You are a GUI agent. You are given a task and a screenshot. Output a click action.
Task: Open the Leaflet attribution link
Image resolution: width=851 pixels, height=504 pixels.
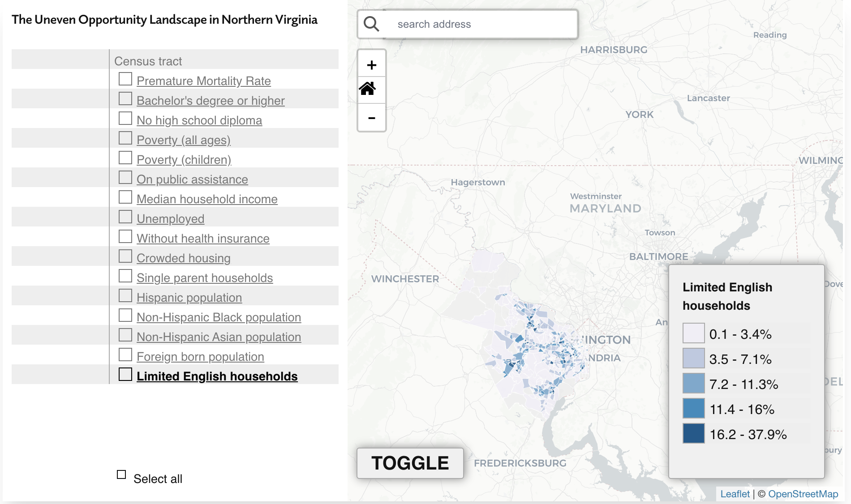click(x=735, y=494)
